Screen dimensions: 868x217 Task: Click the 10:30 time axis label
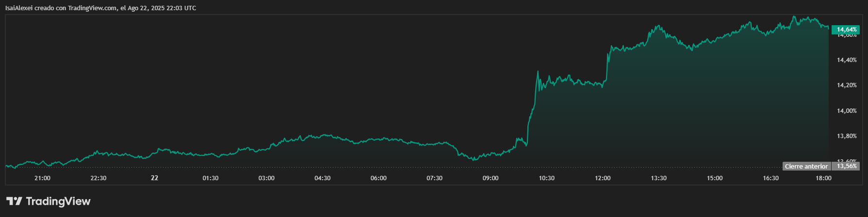point(546,178)
